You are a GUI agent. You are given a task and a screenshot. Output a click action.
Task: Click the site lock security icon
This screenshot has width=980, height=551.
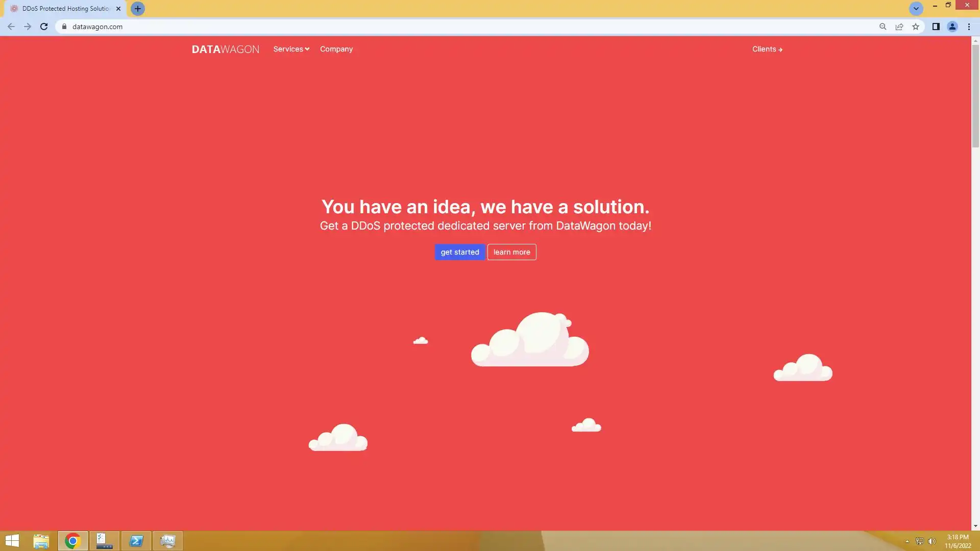(x=64, y=27)
